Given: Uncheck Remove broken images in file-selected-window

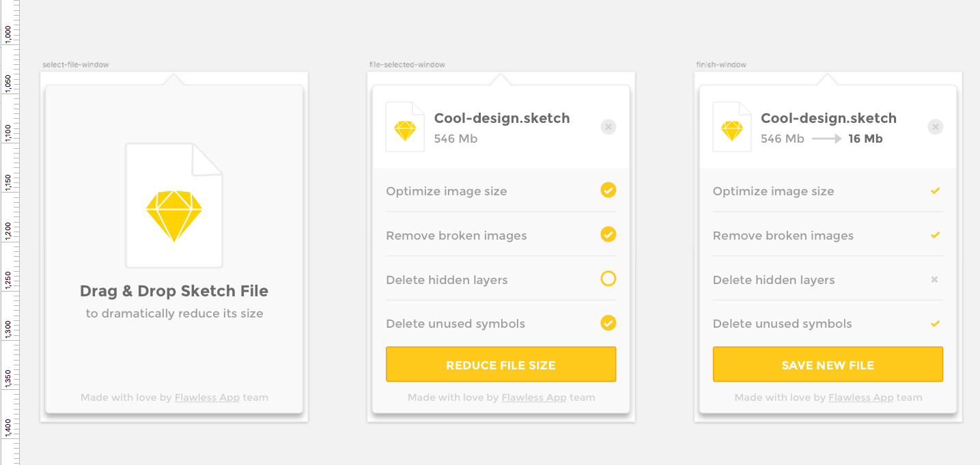Looking at the screenshot, I should click(608, 235).
